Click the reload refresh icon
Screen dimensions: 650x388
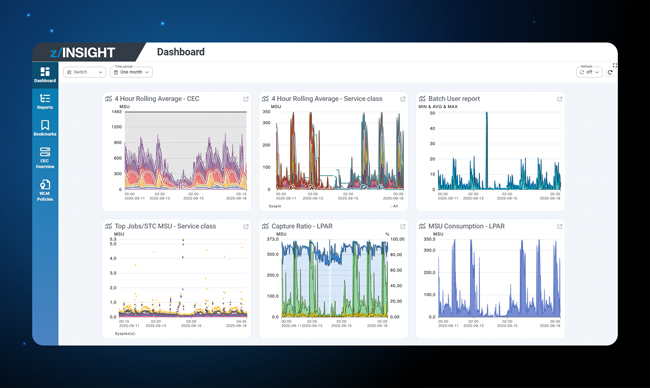click(x=610, y=73)
